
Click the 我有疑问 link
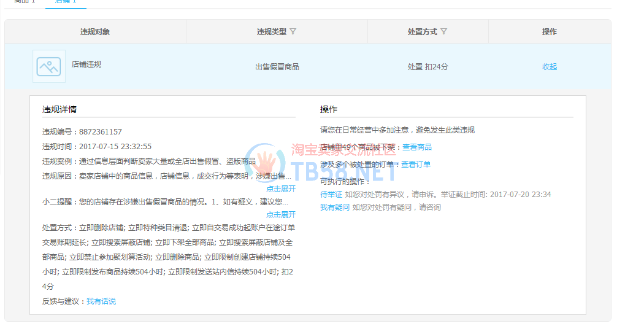(335, 208)
